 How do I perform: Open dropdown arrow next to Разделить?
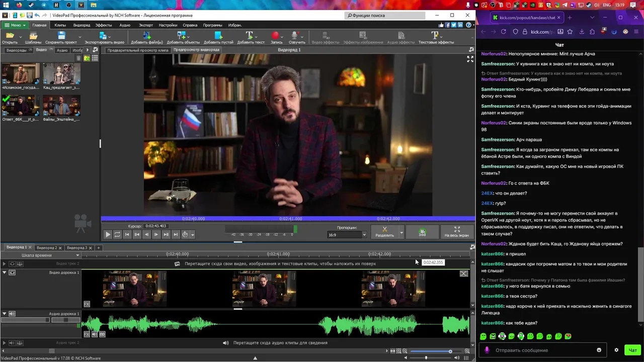pos(401,232)
